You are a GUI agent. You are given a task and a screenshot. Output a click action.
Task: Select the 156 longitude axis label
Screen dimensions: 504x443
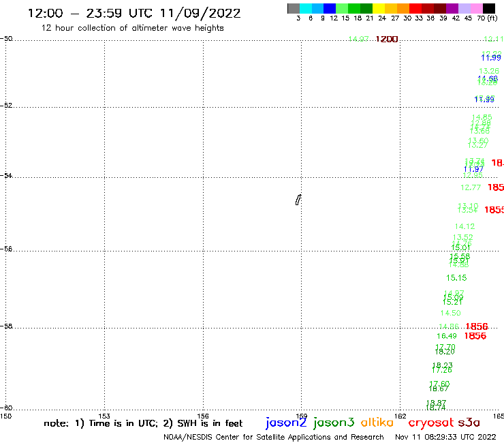coord(203,416)
